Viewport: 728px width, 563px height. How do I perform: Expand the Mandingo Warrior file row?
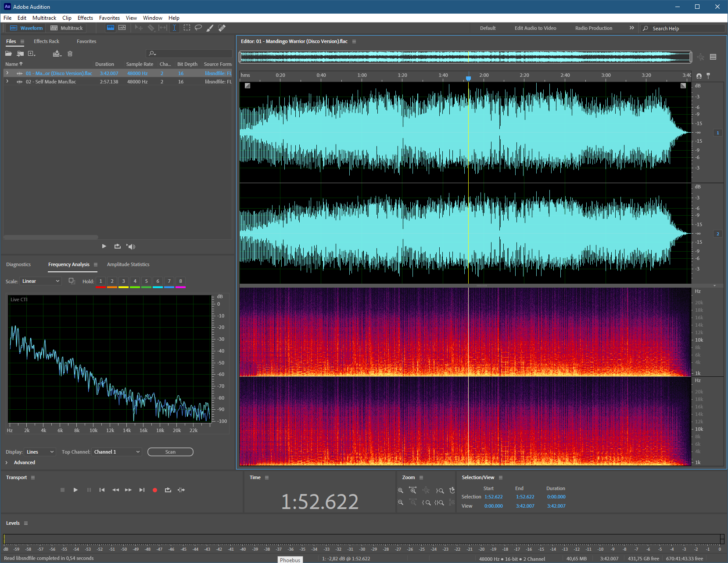[x=7, y=73]
